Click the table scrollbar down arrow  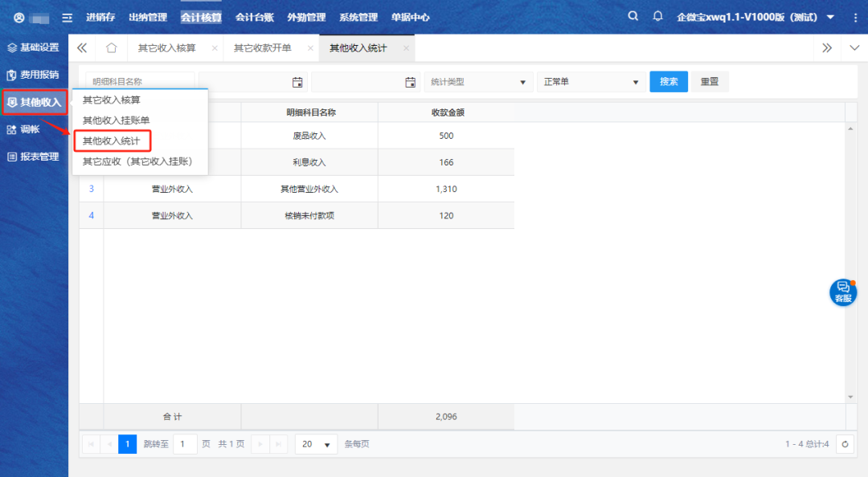pos(850,397)
